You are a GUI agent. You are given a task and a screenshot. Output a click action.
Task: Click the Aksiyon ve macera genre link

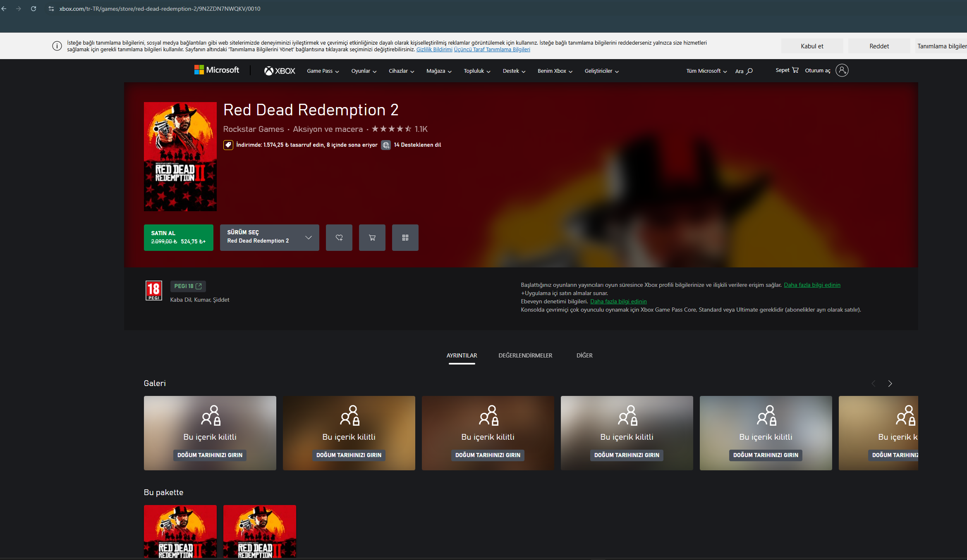[328, 129]
